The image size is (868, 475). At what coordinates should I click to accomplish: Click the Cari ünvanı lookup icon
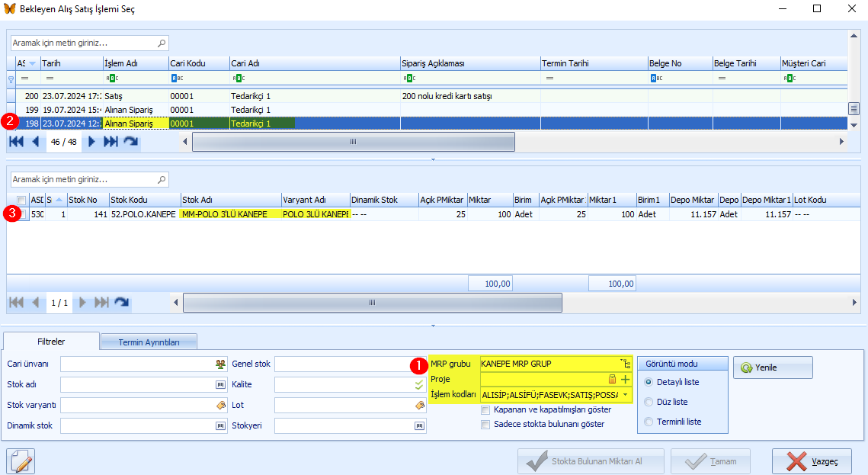tap(221, 364)
